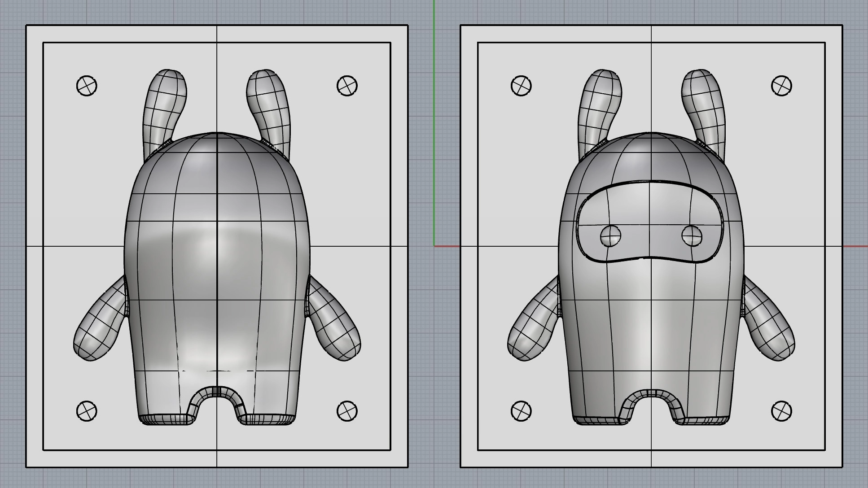Screen dimensions: 868x488
Task: Select bottom-right screw hole on left mold
Action: pyautogui.click(x=347, y=411)
